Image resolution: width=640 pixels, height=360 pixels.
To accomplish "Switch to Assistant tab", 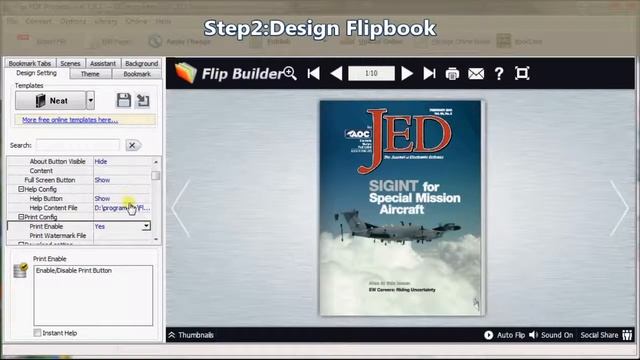I will click(103, 63).
